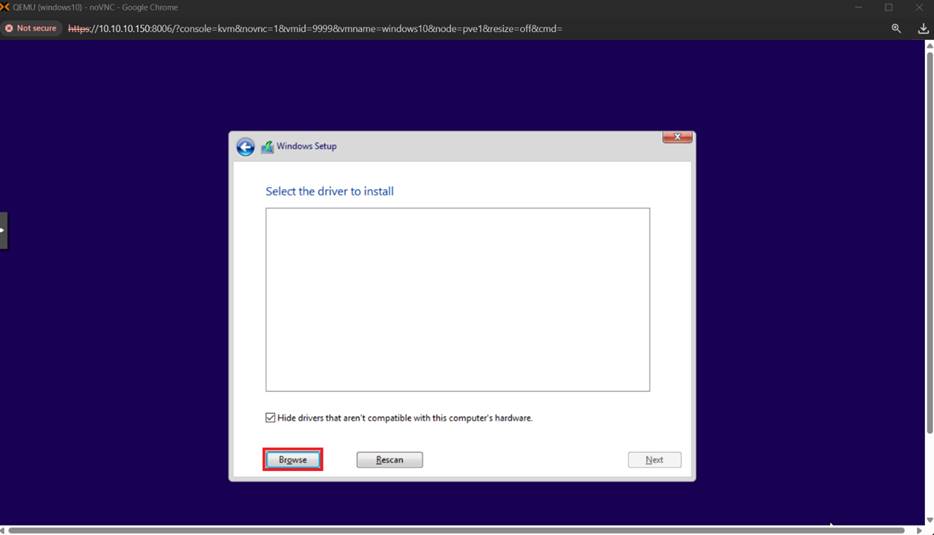Uncheck Hide incompatible drivers checkbox
Screen dimensions: 934x535
pos(271,418)
